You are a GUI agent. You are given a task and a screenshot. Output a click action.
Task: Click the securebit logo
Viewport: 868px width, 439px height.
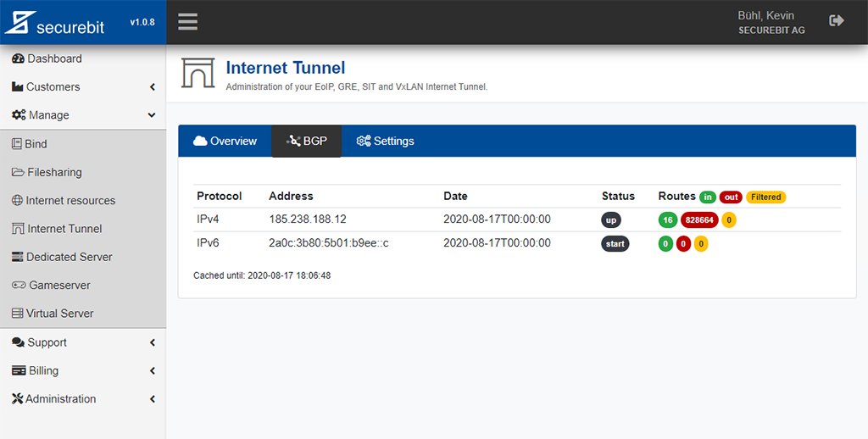[55, 23]
